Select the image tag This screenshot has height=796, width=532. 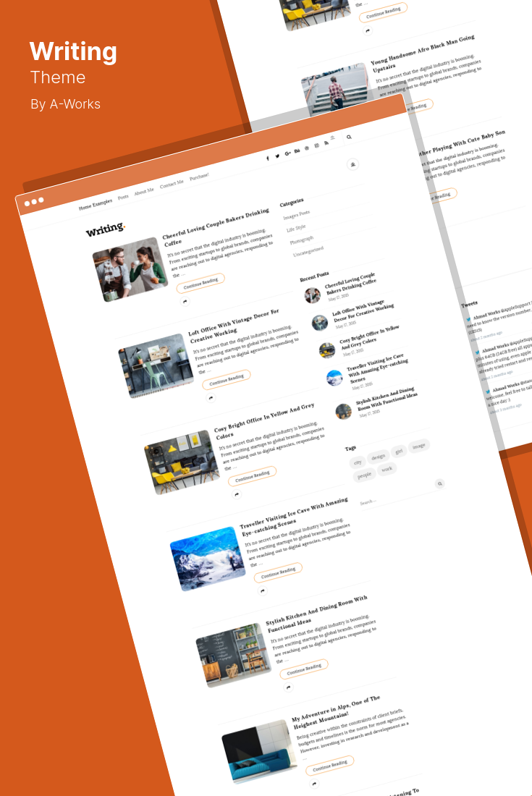point(419,446)
